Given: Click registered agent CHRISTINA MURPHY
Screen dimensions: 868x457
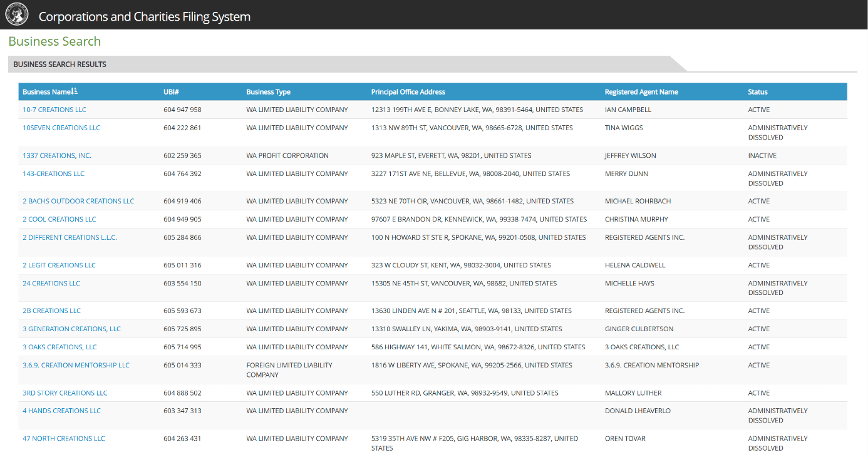Looking at the screenshot, I should [x=636, y=219].
